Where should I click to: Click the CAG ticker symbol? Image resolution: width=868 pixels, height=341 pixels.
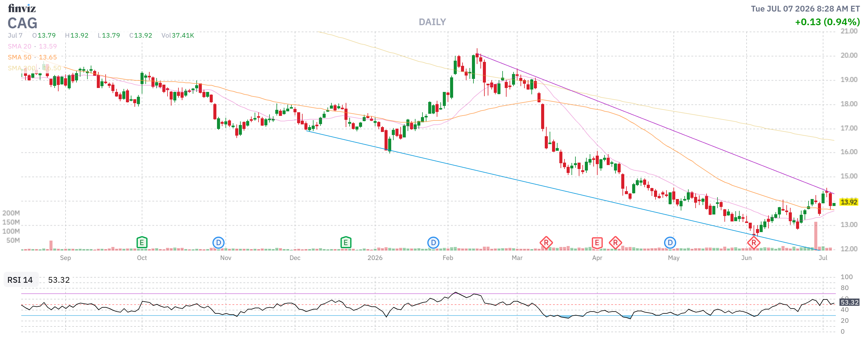pos(22,23)
